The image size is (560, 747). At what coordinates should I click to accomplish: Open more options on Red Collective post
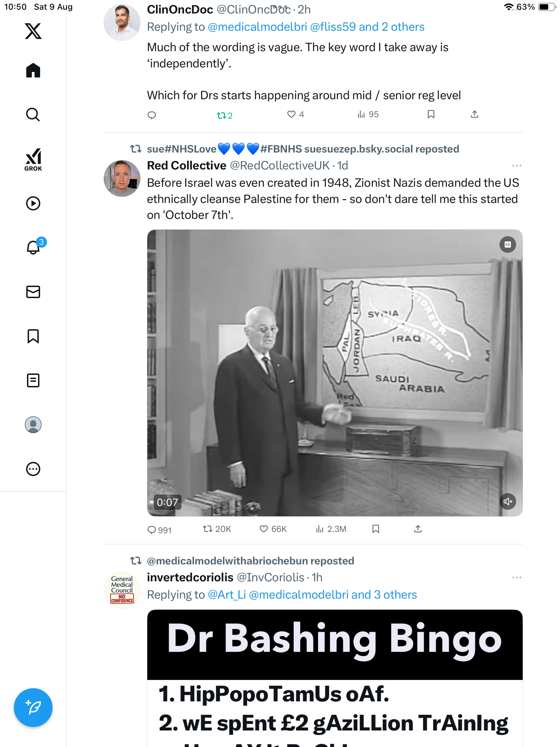pyautogui.click(x=516, y=166)
